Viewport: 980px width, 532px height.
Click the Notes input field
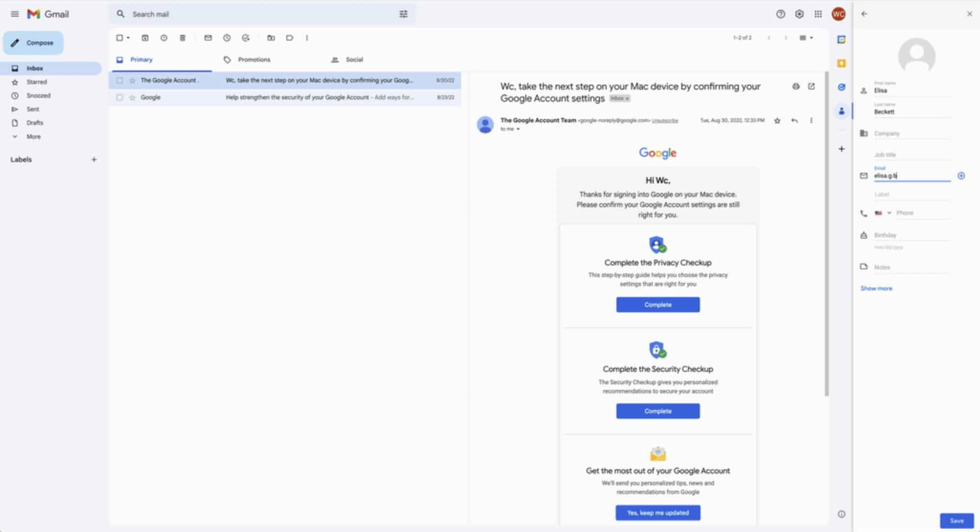click(912, 267)
